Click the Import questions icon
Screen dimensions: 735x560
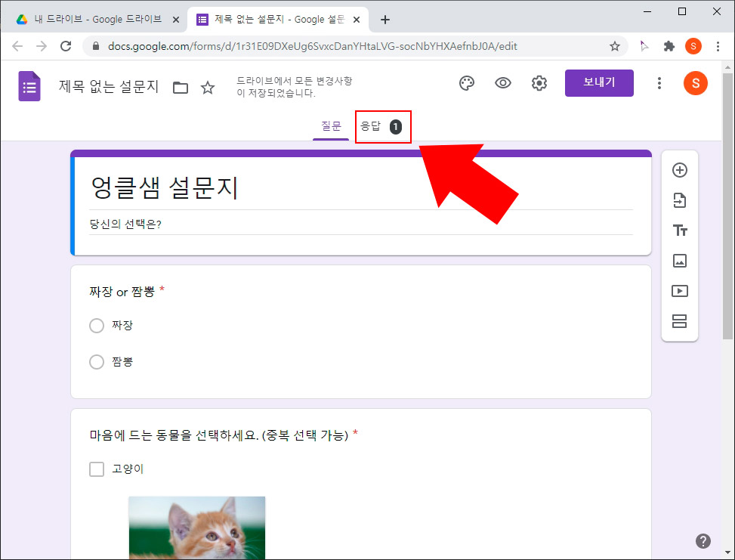click(x=680, y=200)
